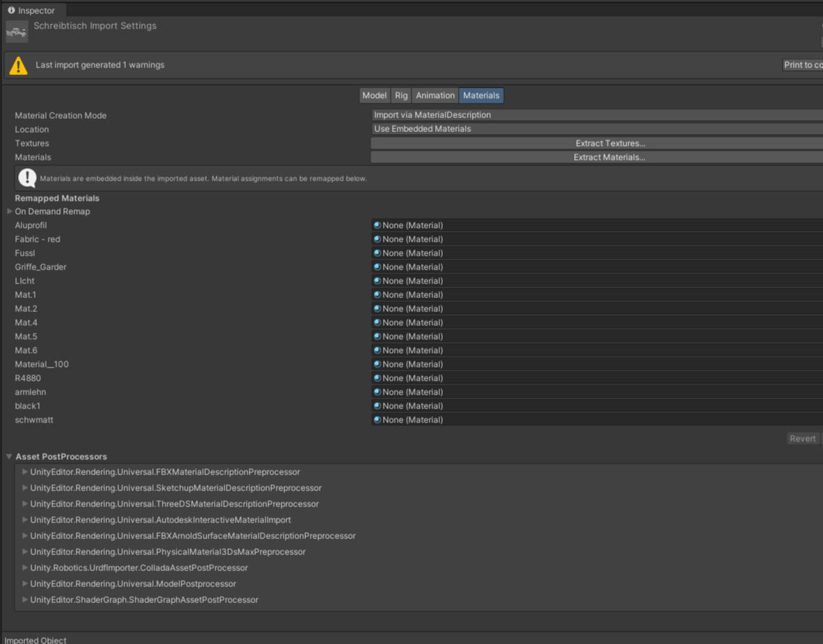Click Print to console button
823x644 pixels.
coord(803,65)
